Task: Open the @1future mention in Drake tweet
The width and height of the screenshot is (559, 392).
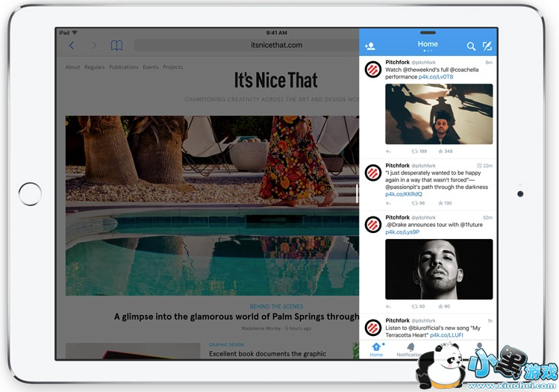Action: [x=470, y=225]
